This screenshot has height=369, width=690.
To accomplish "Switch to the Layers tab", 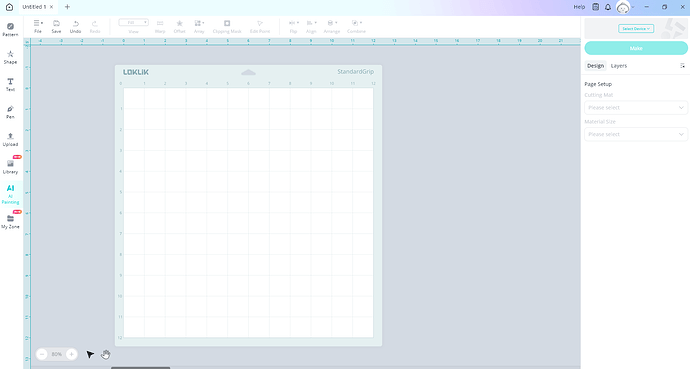I will click(619, 66).
